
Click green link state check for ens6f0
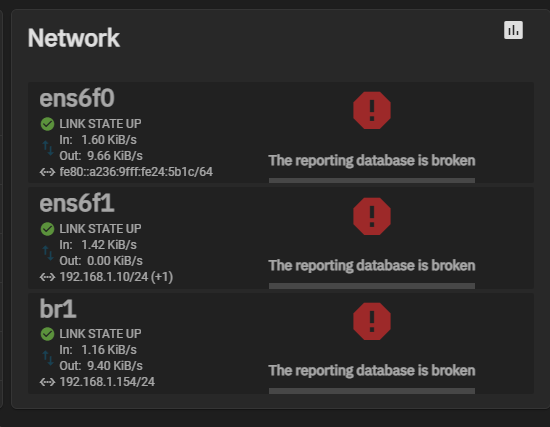(47, 124)
